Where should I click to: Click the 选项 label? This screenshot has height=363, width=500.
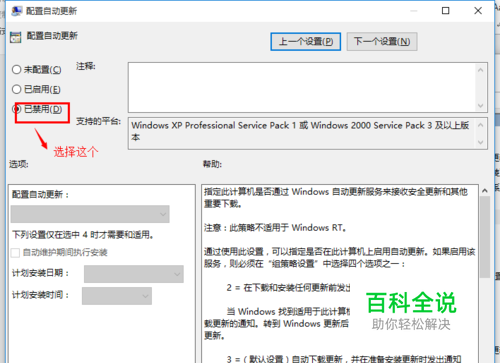click(x=19, y=164)
